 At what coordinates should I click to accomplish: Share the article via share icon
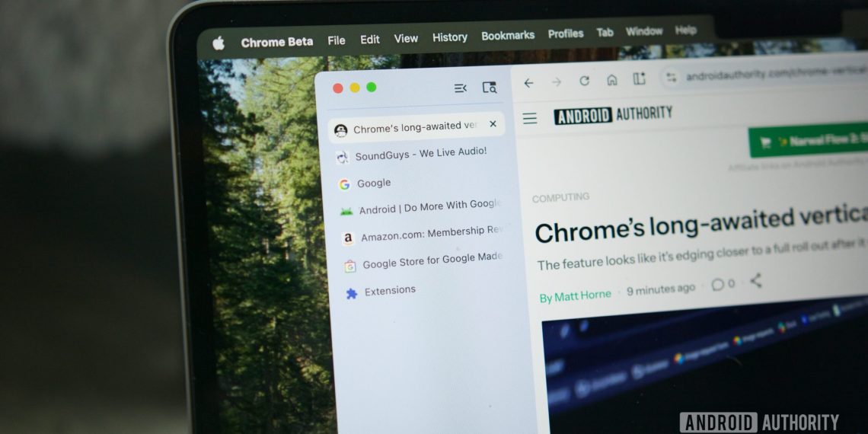[x=755, y=281]
